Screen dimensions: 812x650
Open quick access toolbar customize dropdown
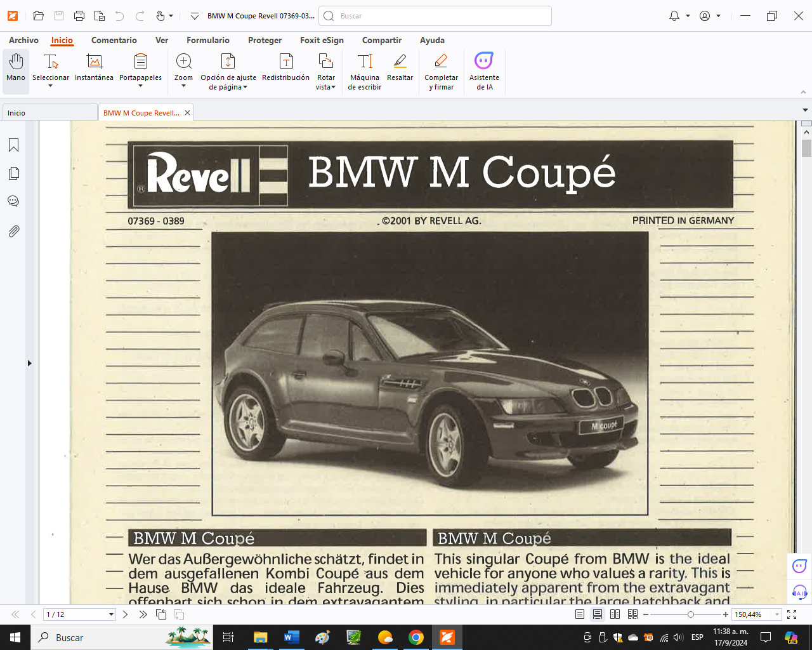pyautogui.click(x=195, y=16)
